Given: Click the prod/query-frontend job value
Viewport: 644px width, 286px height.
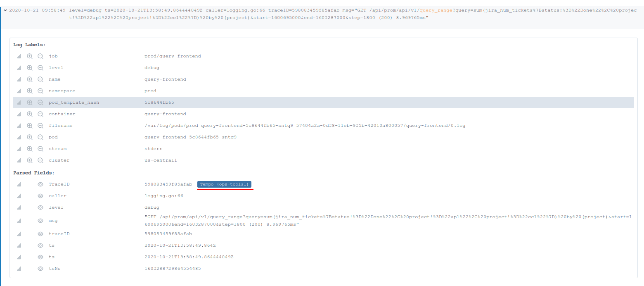Looking at the screenshot, I should [173, 56].
